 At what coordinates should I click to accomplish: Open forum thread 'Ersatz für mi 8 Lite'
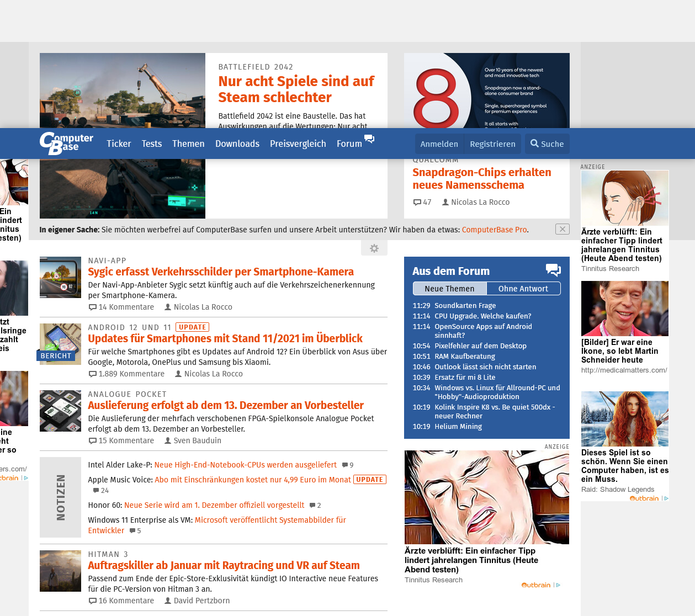pos(465,377)
